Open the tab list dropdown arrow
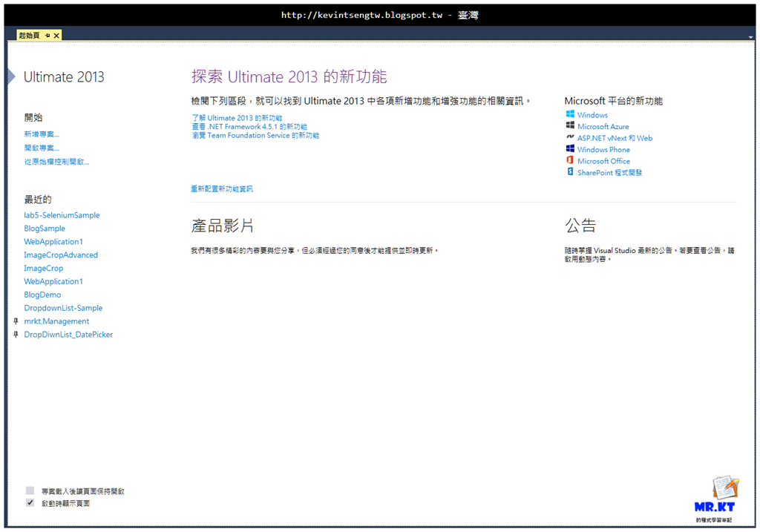This screenshot has width=760, height=532. pyautogui.click(x=750, y=37)
